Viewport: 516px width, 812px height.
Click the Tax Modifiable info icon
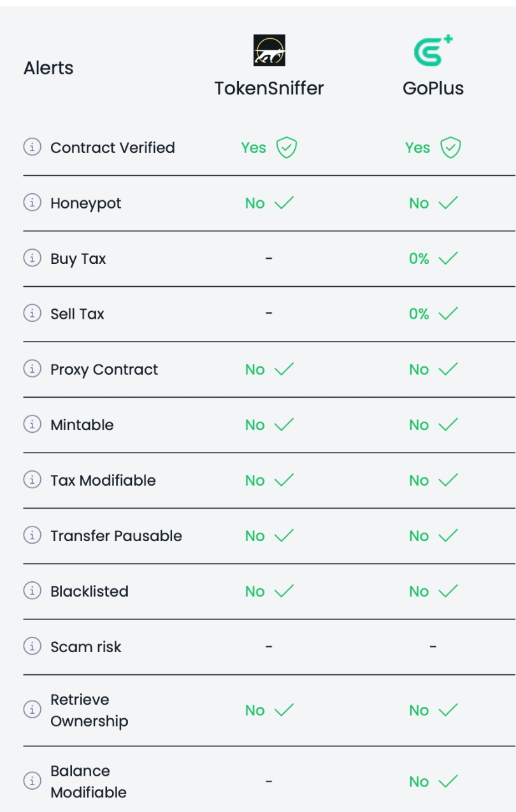pyautogui.click(x=32, y=480)
